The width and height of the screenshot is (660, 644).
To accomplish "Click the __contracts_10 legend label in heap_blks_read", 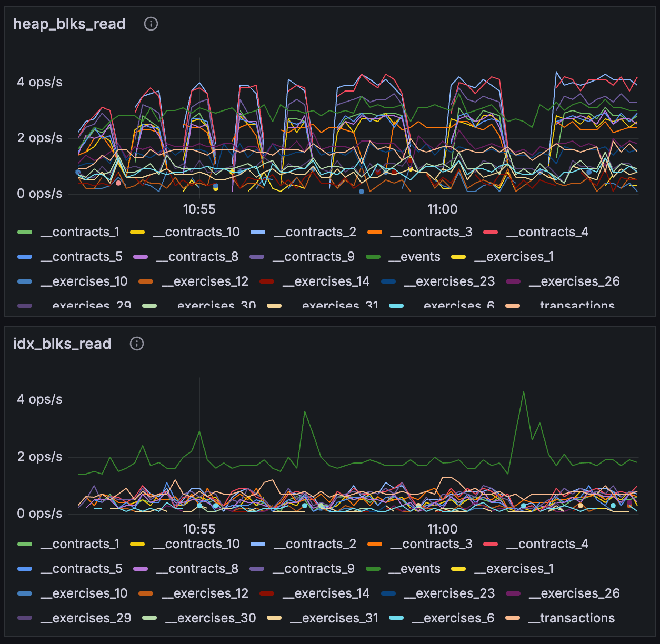I will 196,232.
